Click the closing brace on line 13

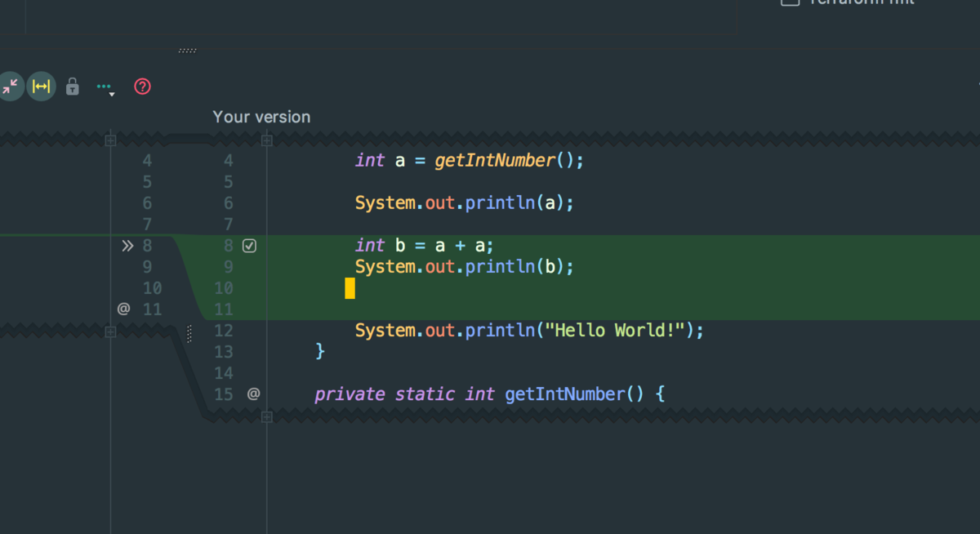pos(320,352)
